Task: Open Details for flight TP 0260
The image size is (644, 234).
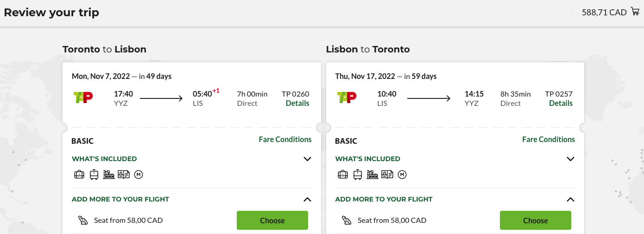Action: click(297, 103)
